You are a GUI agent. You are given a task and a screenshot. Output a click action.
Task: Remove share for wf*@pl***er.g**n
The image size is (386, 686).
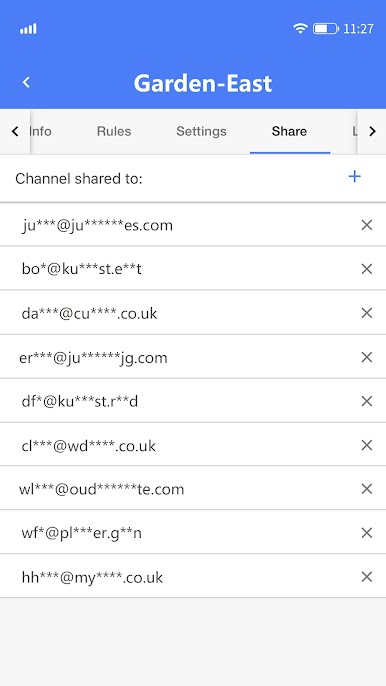coord(367,533)
